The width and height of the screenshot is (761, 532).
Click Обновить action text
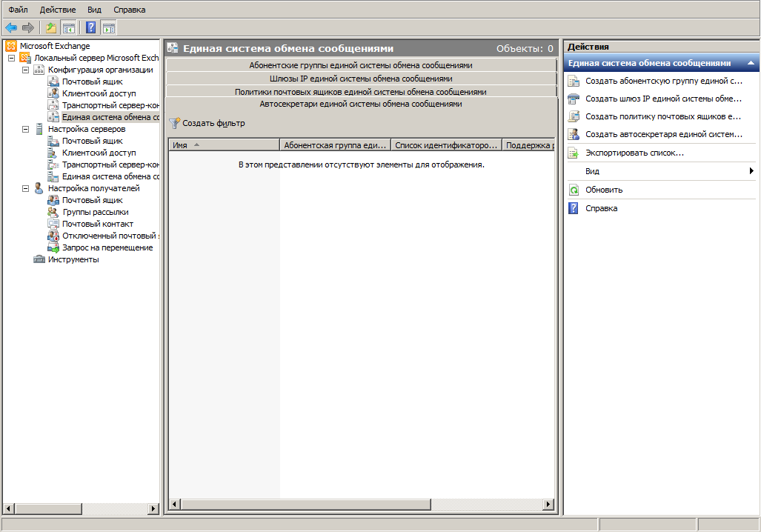(604, 190)
